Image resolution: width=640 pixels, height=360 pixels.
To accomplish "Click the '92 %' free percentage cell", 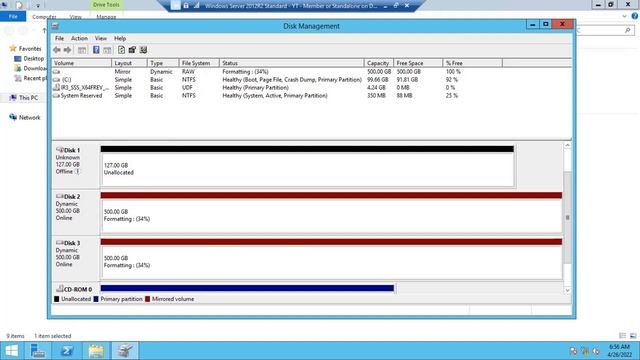I will click(x=451, y=80).
